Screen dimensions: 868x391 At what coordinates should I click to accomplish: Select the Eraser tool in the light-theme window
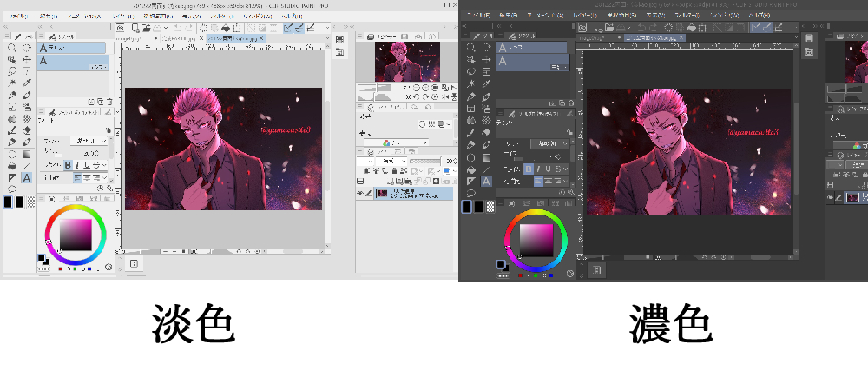point(26,130)
